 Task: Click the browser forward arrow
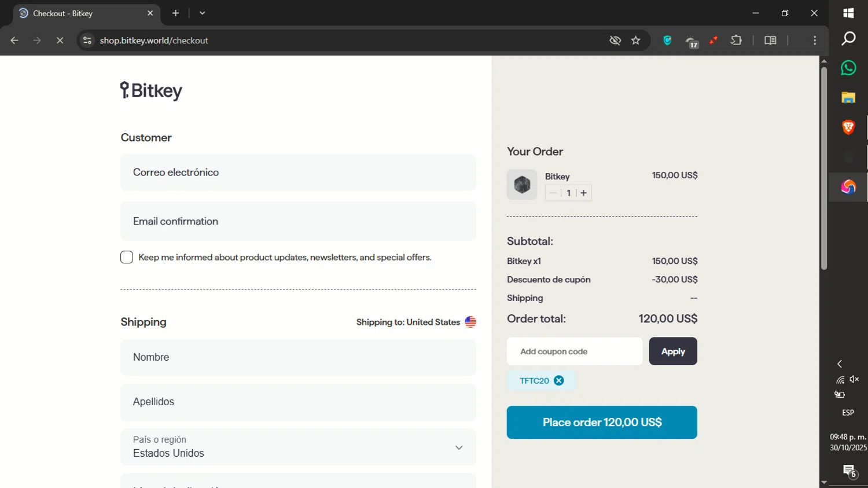tap(37, 41)
